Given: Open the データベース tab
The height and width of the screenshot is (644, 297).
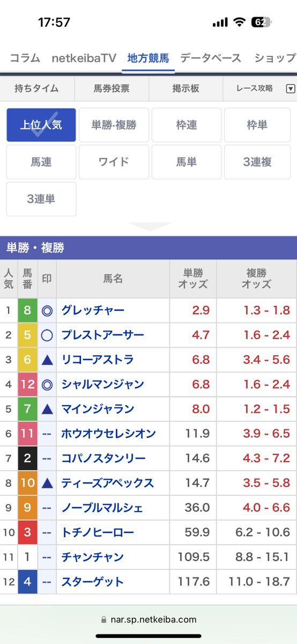Looking at the screenshot, I should pyautogui.click(x=211, y=58).
